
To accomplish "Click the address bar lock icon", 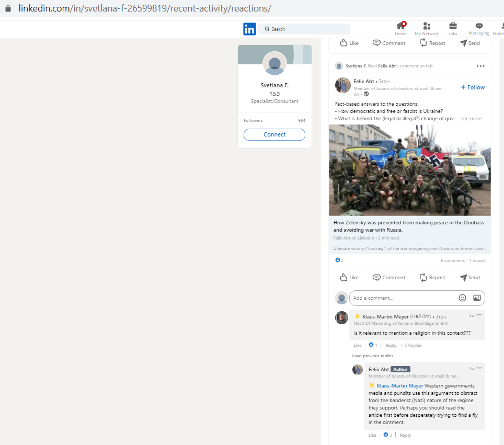I will point(8,8).
